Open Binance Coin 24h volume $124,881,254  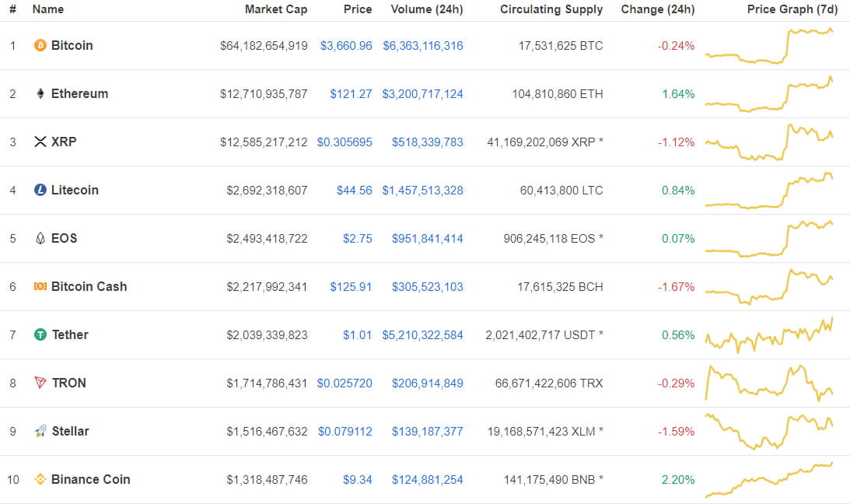click(x=428, y=480)
